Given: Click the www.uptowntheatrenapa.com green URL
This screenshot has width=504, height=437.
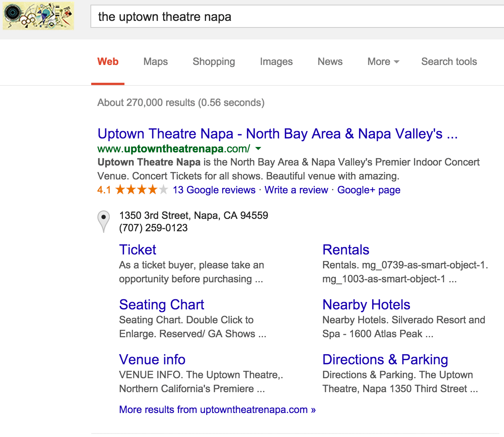Looking at the screenshot, I should pos(174,149).
